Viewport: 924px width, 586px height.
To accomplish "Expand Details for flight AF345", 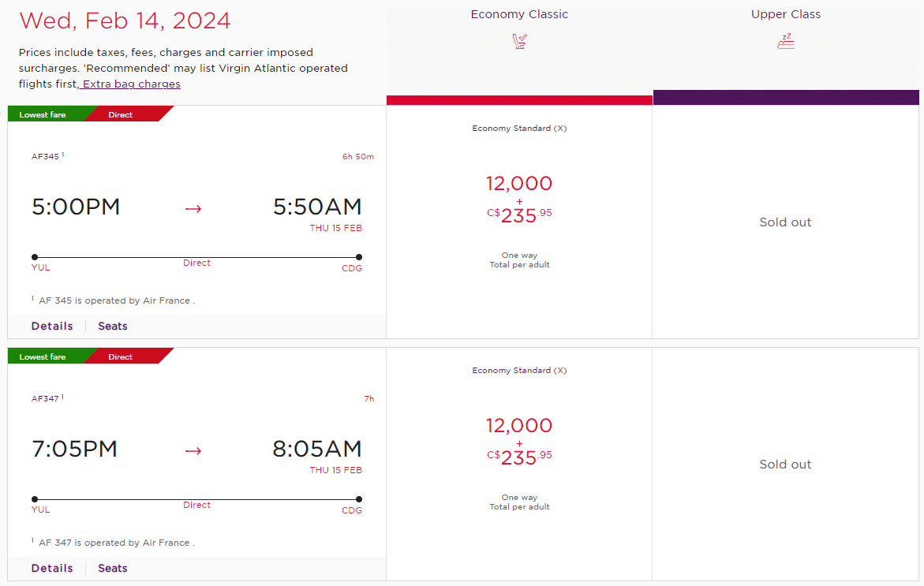I will [x=52, y=327].
